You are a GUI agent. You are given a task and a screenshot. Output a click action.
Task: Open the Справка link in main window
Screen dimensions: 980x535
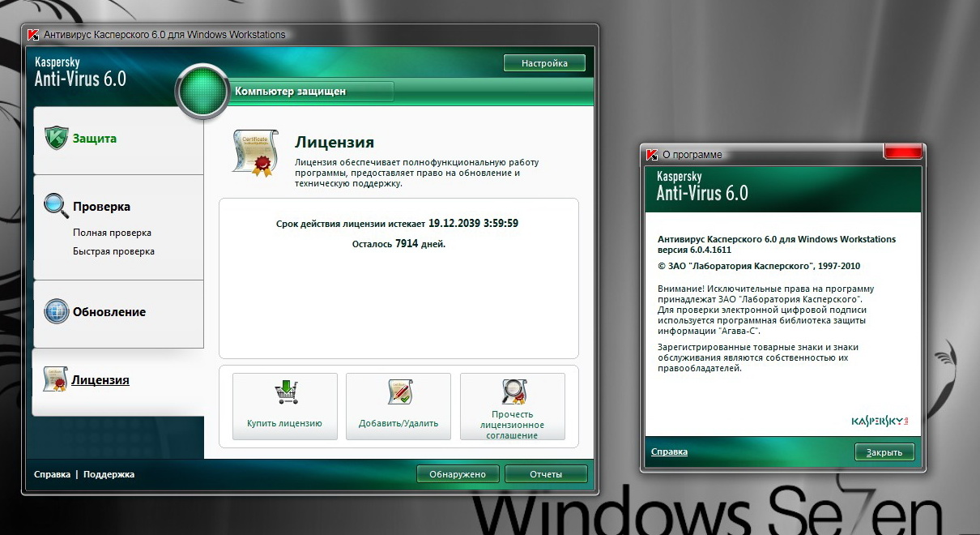[x=52, y=474]
